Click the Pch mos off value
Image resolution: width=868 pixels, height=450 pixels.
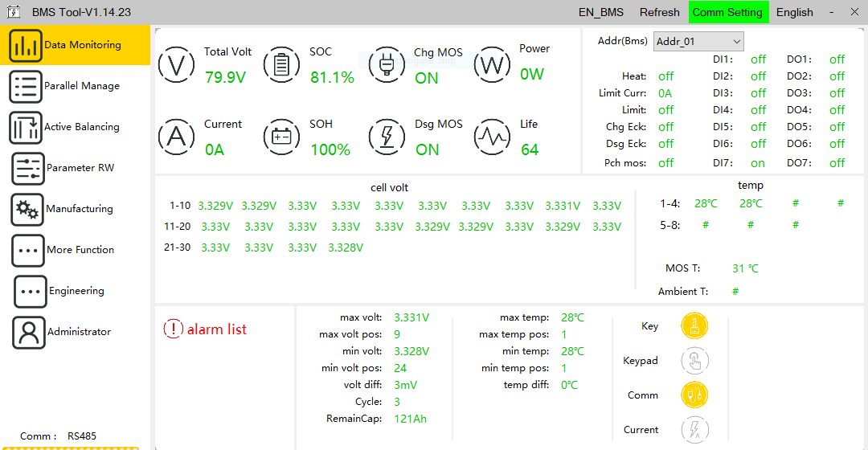tap(666, 163)
